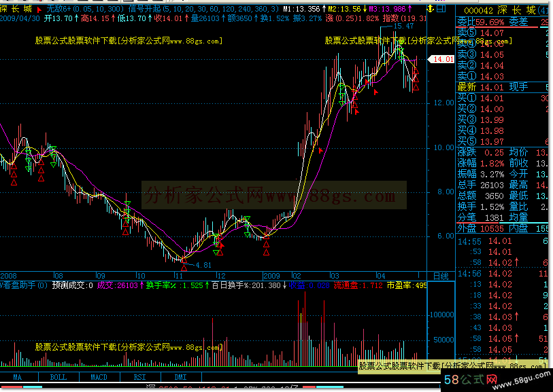Image resolution: width=553 pixels, height=392 pixels.
Task: Click the 日线 period label
Action: pyautogui.click(x=441, y=276)
